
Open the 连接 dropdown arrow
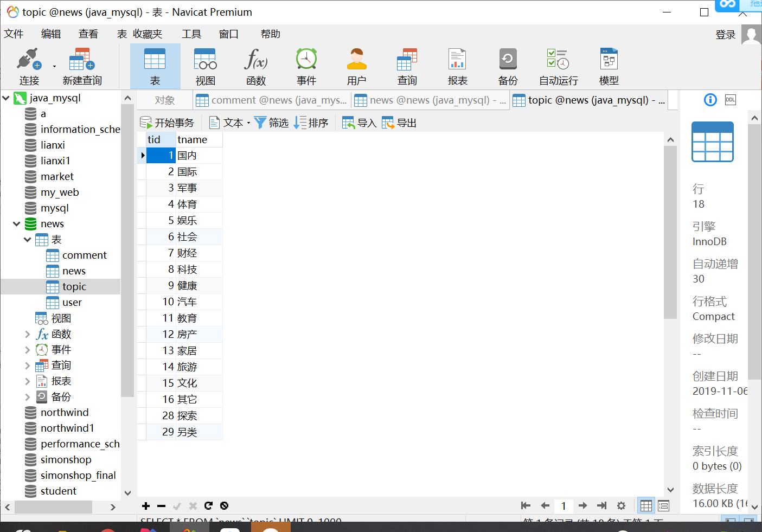tap(54, 66)
